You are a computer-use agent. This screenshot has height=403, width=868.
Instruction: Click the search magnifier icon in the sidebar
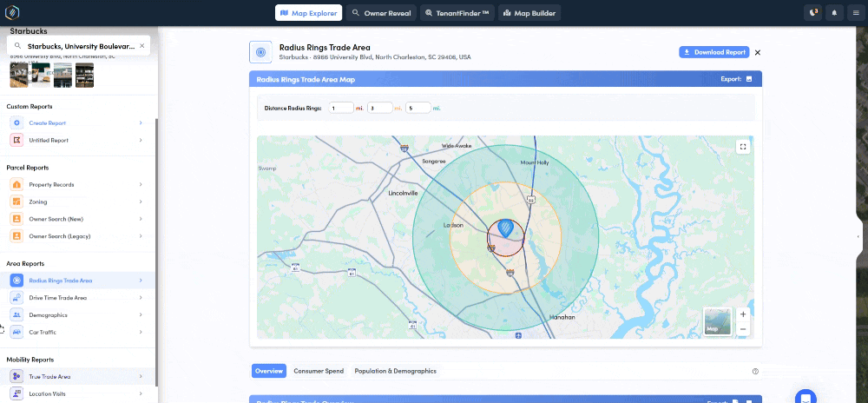17,46
